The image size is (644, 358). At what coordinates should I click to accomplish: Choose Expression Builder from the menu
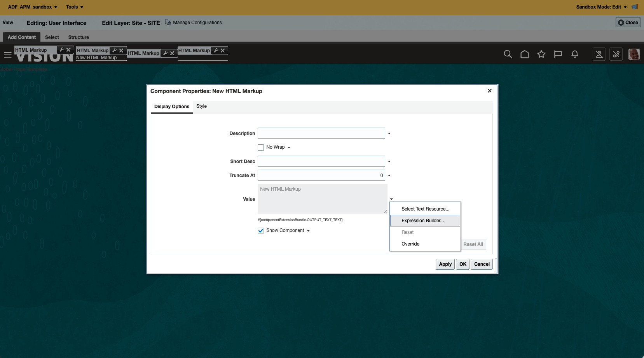click(423, 221)
